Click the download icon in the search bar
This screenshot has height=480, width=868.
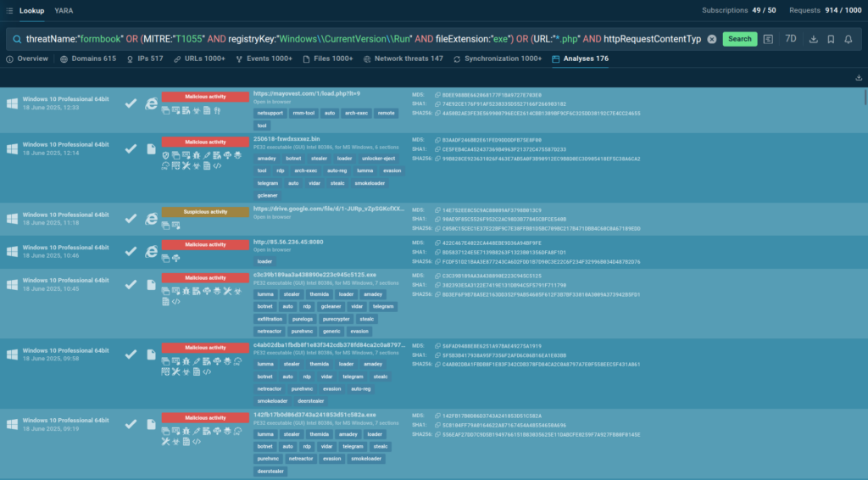tap(813, 39)
